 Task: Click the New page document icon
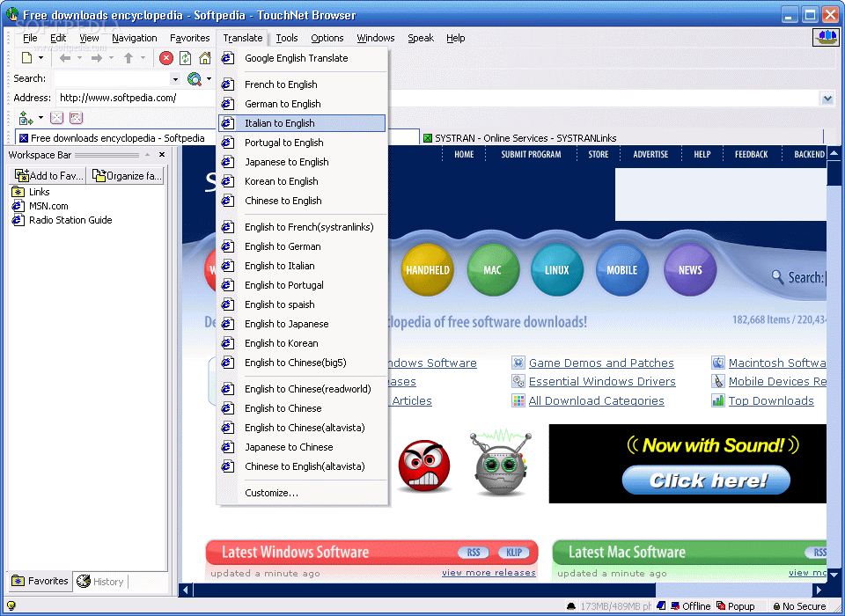tap(26, 58)
